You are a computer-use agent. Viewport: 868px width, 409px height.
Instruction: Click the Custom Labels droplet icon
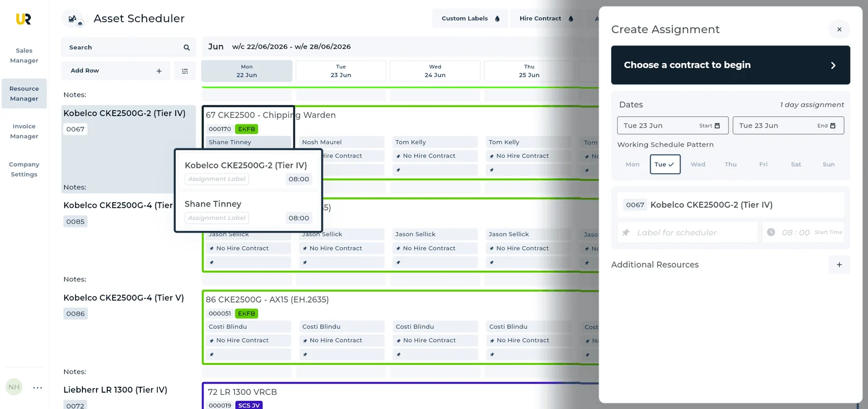pos(497,18)
